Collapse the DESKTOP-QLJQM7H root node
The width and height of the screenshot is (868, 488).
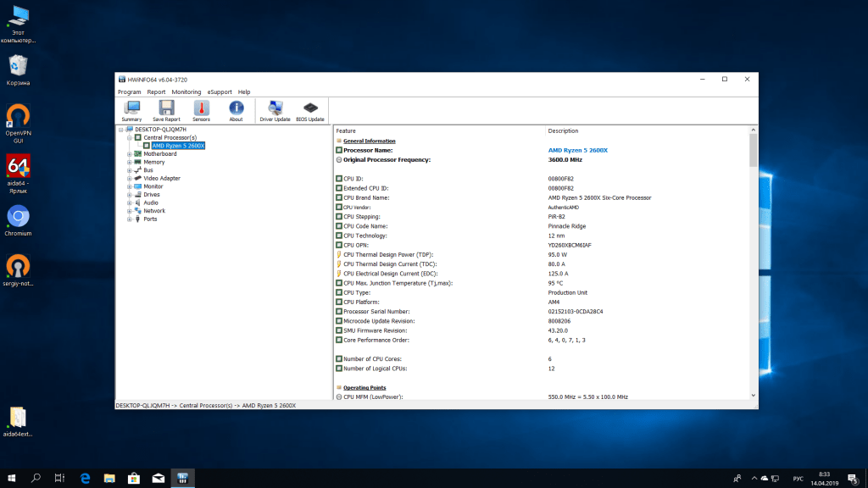tap(120, 130)
